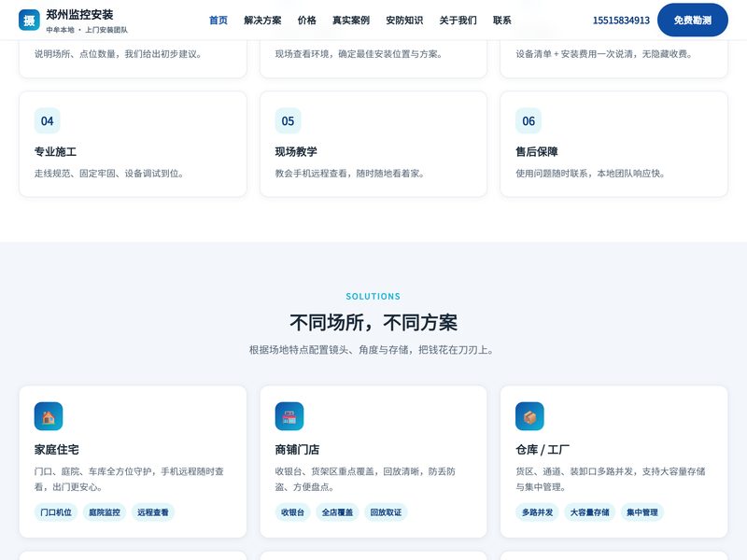Click text 教会手机远程查看，随时随地看着家。
747x560 pixels.
coord(349,174)
